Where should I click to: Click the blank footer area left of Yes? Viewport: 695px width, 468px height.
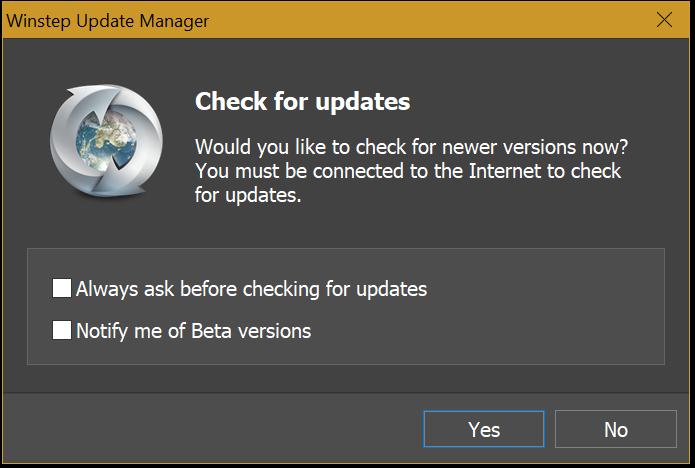213,429
